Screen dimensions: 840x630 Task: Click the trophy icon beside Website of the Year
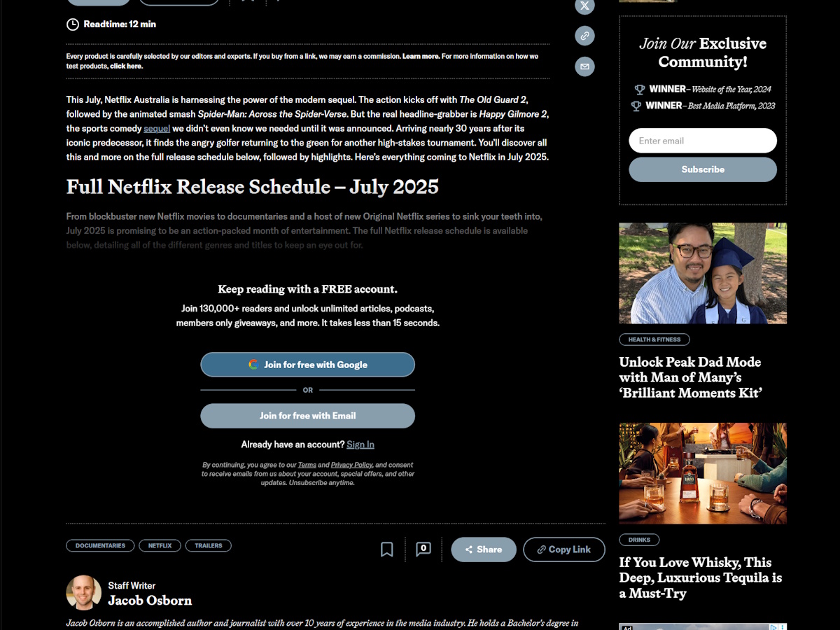(x=639, y=90)
